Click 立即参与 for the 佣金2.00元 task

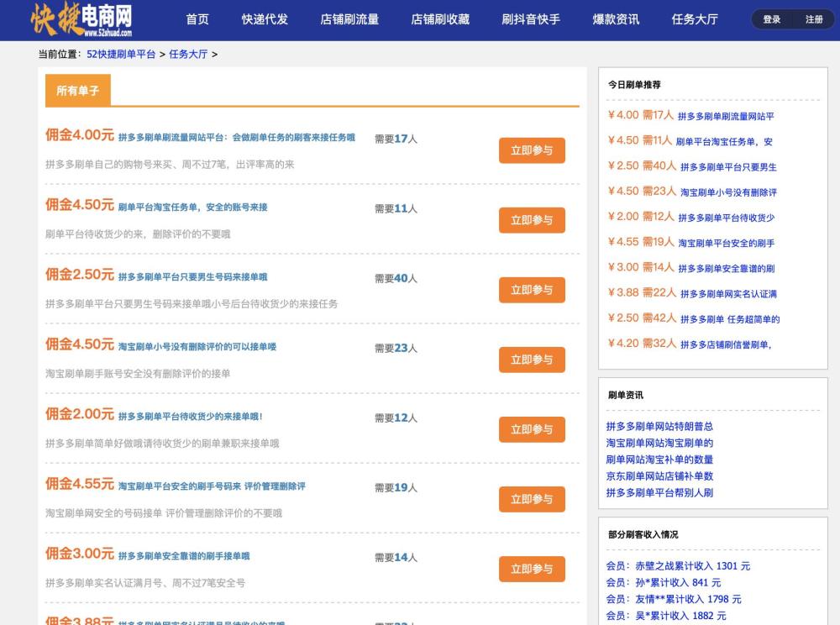click(532, 429)
